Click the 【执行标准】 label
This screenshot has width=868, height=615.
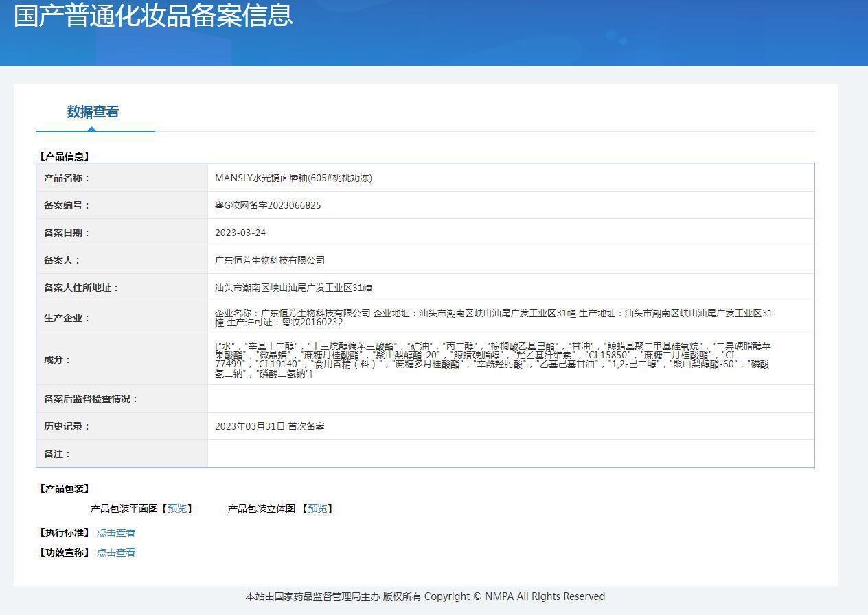pyautogui.click(x=65, y=533)
